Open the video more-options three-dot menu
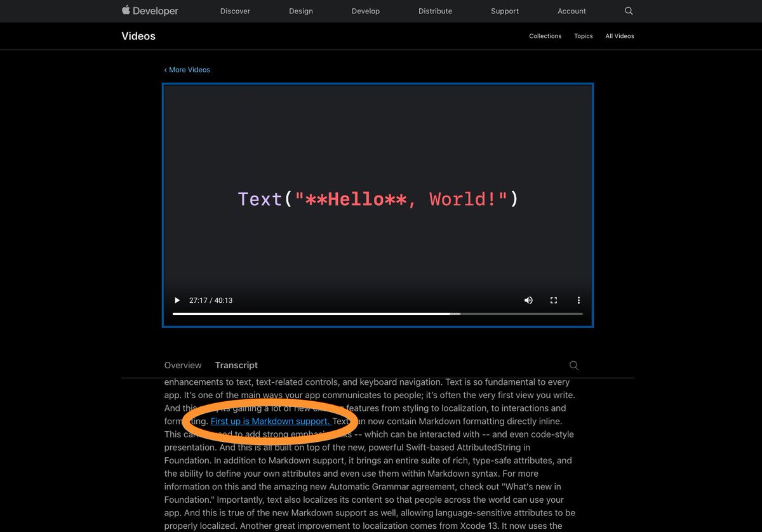 pyautogui.click(x=578, y=300)
